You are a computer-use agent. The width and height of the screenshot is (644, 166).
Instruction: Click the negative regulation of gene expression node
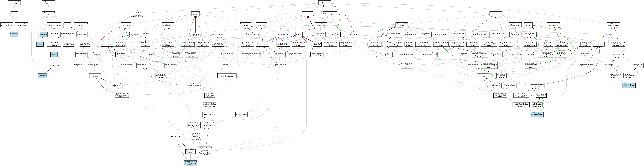click(586, 65)
